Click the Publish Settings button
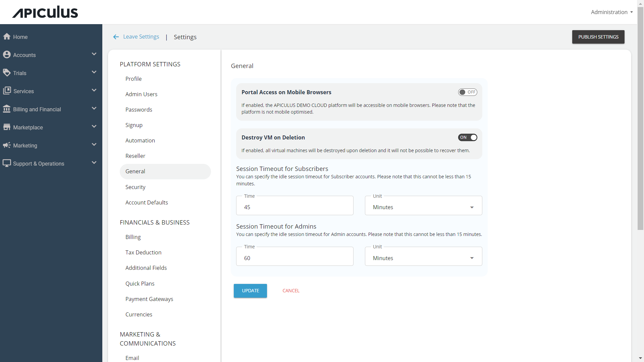This screenshot has height=362, width=644. pos(598,37)
